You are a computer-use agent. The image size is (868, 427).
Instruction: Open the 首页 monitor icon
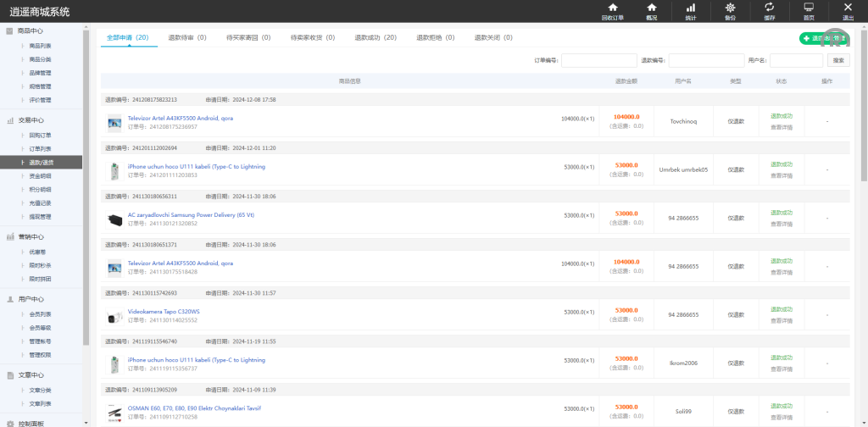809,8
